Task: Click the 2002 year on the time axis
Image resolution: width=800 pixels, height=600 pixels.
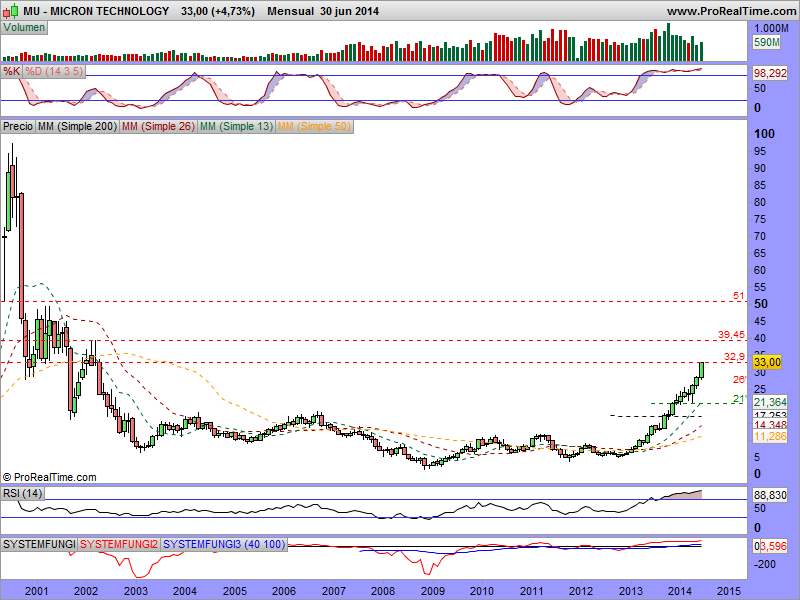Action: pos(86,591)
